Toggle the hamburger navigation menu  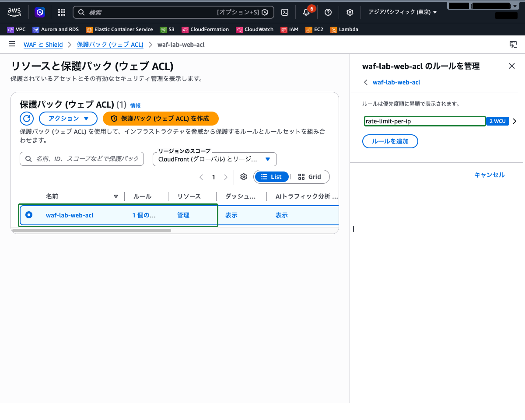click(x=12, y=44)
